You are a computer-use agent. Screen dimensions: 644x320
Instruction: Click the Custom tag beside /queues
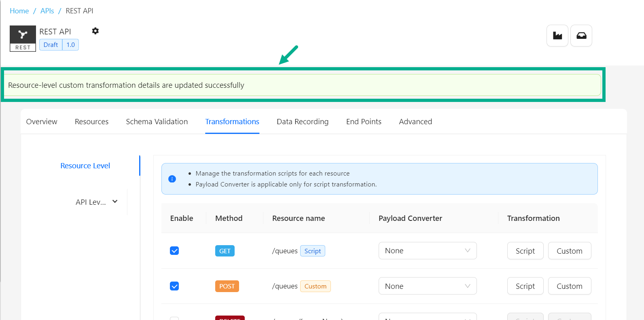(x=315, y=286)
